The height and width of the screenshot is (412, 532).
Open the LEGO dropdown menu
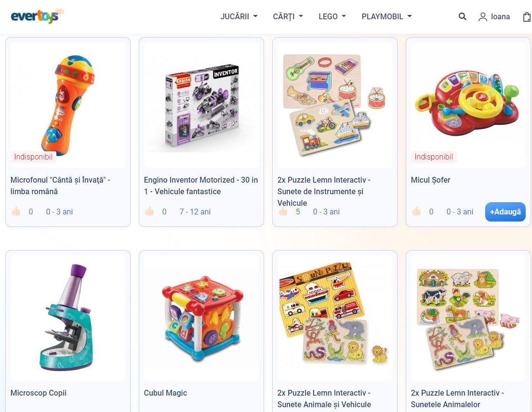332,17
